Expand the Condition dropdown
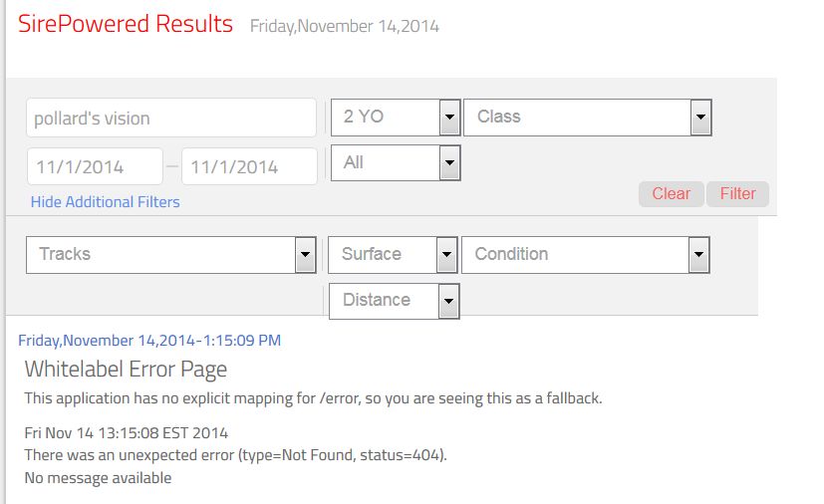 586,254
